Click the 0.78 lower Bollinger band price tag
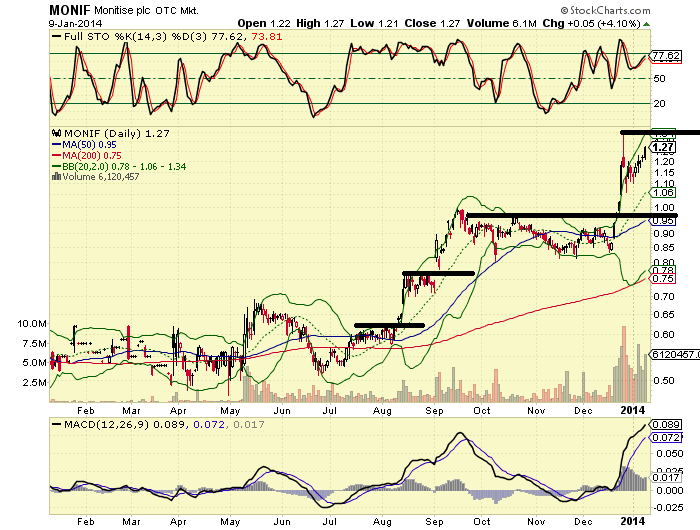The height and width of the screenshot is (530, 700). tap(663, 270)
